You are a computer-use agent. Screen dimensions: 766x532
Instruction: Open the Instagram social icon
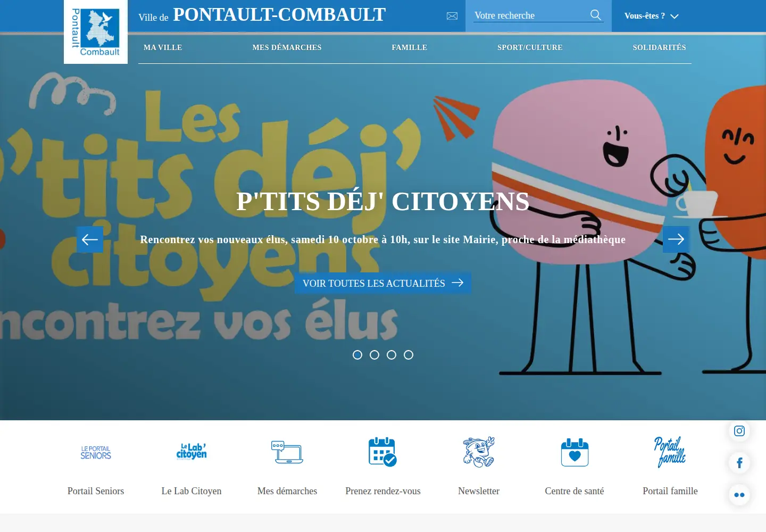(x=739, y=431)
